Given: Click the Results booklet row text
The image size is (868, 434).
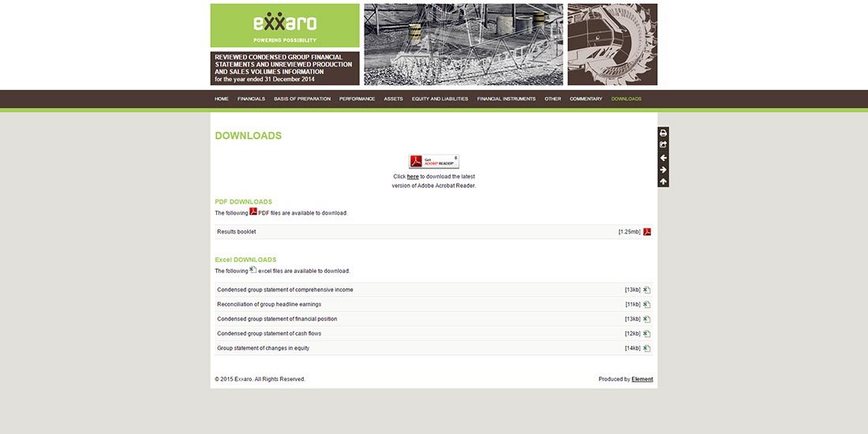Looking at the screenshot, I should (237, 232).
